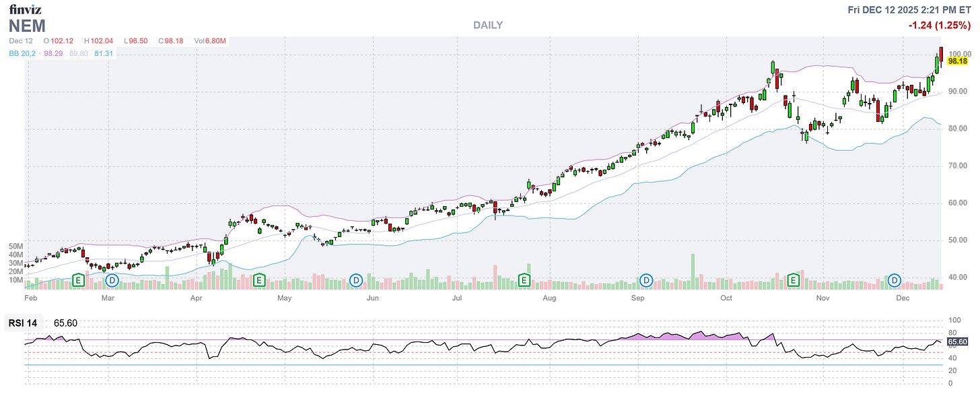
Task: Click the yellow 98.18 current price tag
Action: point(957,61)
